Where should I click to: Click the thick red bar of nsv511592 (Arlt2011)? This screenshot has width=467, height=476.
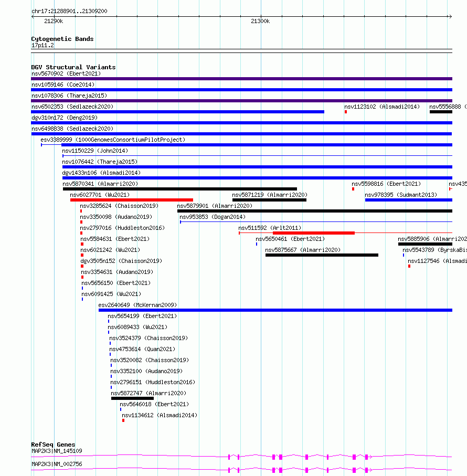pyautogui.click(x=314, y=233)
